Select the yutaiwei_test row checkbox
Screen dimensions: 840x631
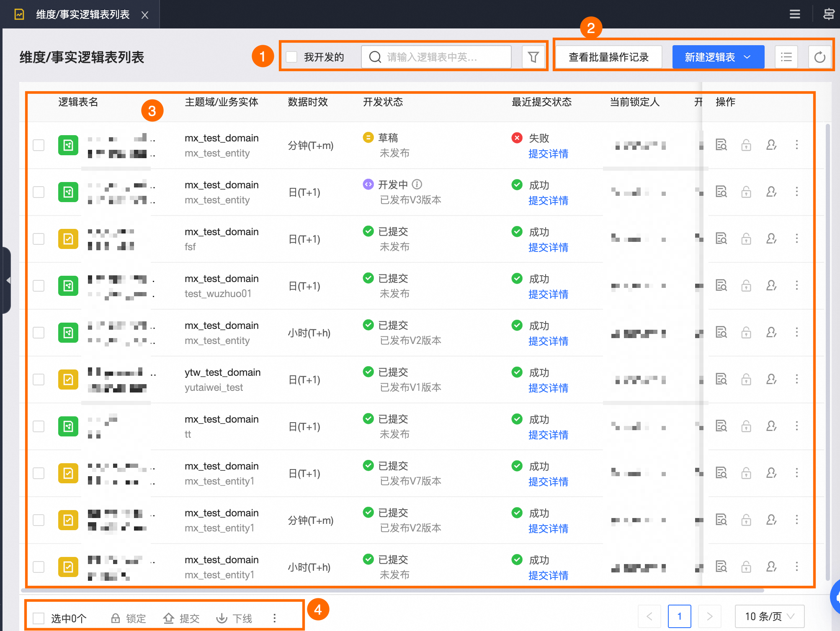pyautogui.click(x=39, y=380)
